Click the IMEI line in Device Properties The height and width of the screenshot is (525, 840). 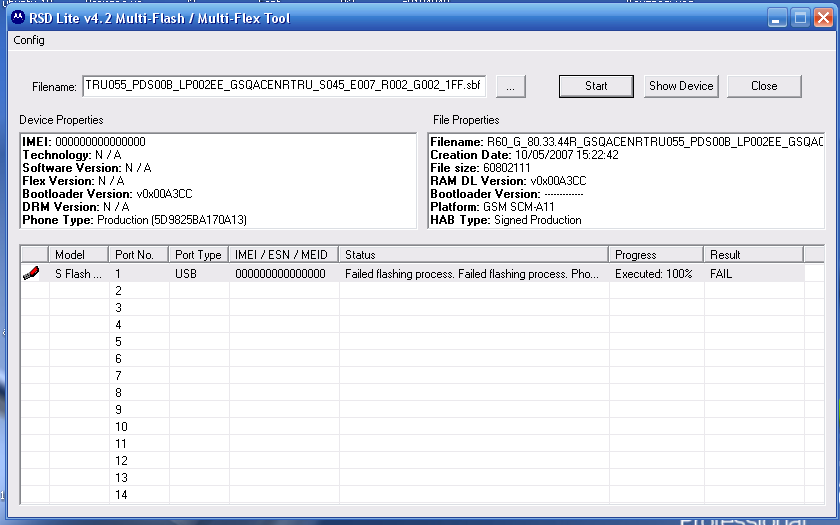pos(84,142)
